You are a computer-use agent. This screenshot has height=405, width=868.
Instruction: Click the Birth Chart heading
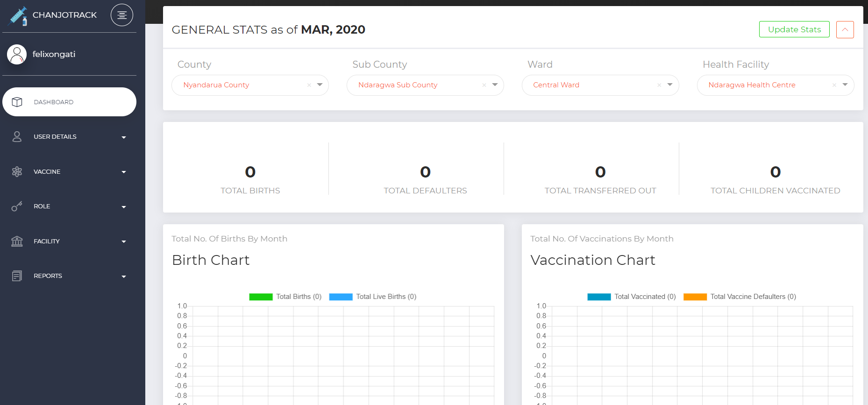point(211,260)
